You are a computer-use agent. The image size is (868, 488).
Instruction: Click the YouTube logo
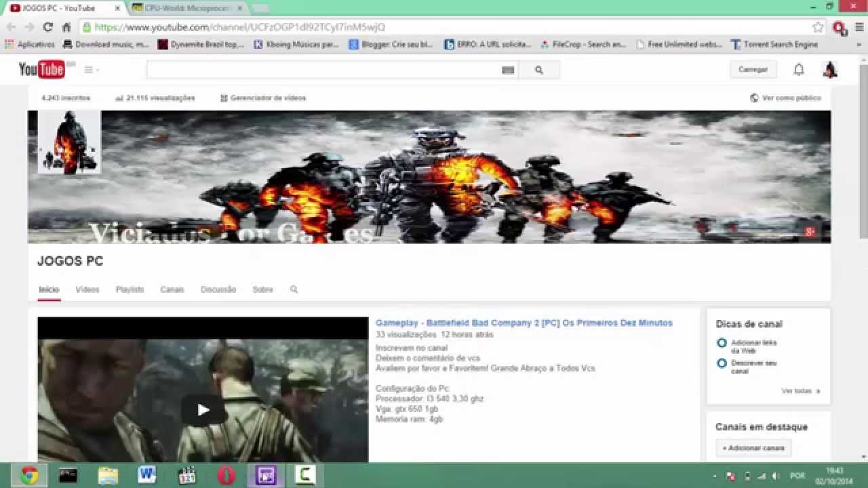pos(42,69)
